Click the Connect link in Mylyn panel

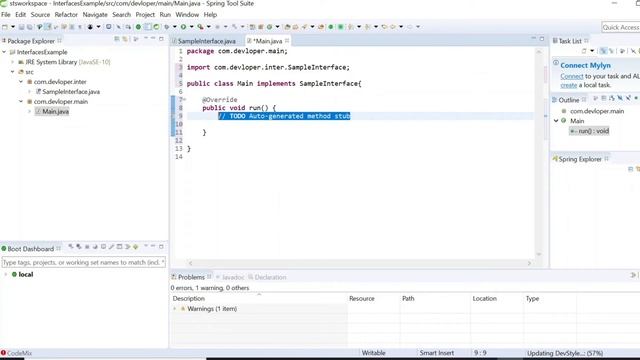click(x=572, y=76)
